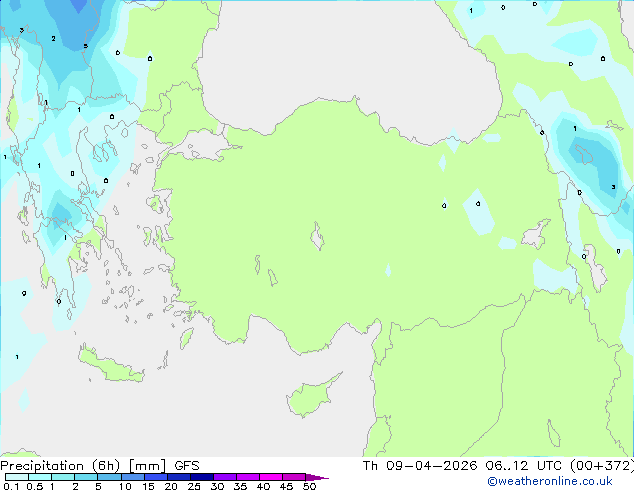Click the '15' legend label

tap(148, 486)
